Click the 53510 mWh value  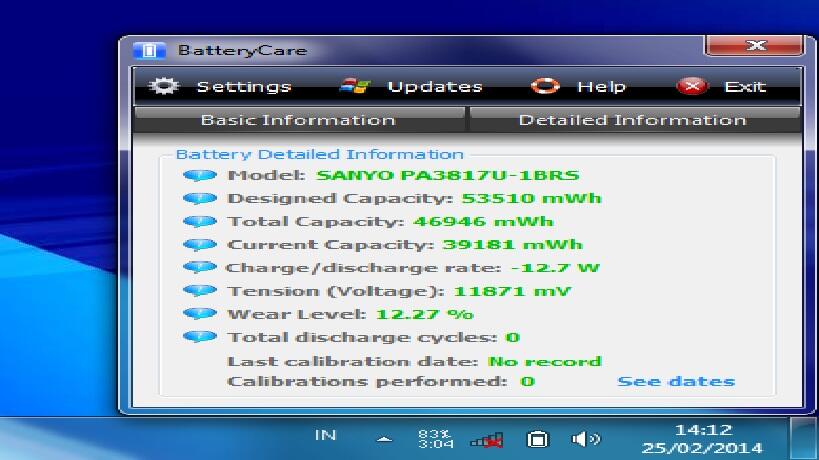(x=531, y=198)
